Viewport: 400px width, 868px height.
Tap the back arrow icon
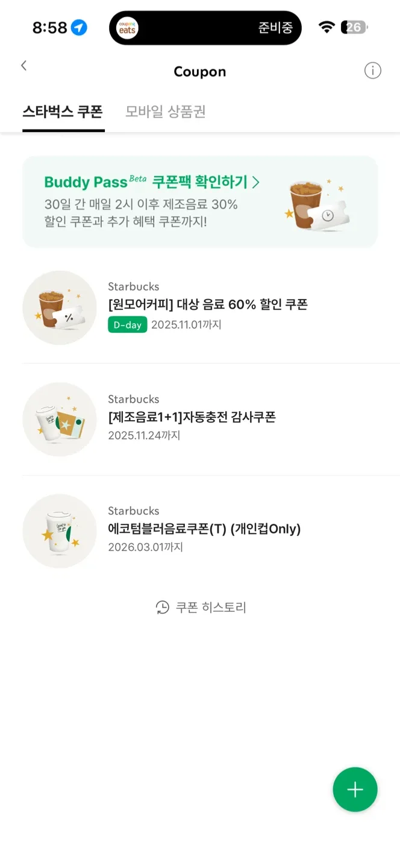point(24,66)
